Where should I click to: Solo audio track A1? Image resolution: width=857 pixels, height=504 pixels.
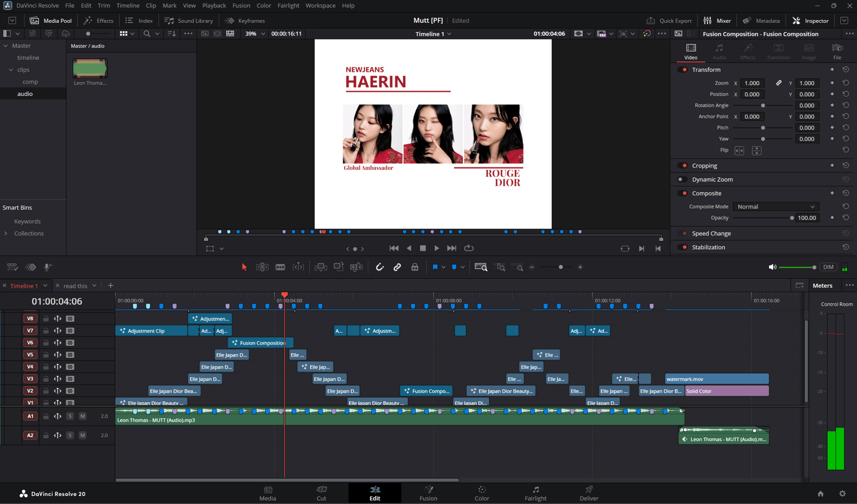pos(70,416)
